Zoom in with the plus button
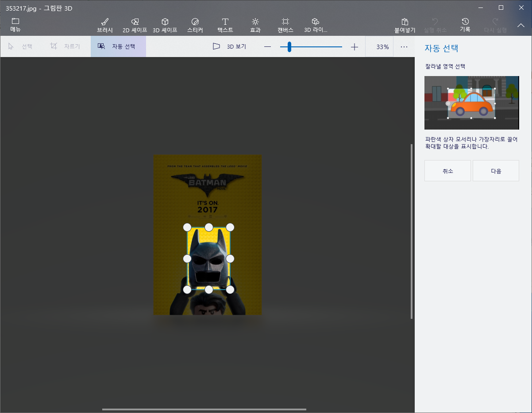Image resolution: width=532 pixels, height=413 pixels. coord(354,47)
